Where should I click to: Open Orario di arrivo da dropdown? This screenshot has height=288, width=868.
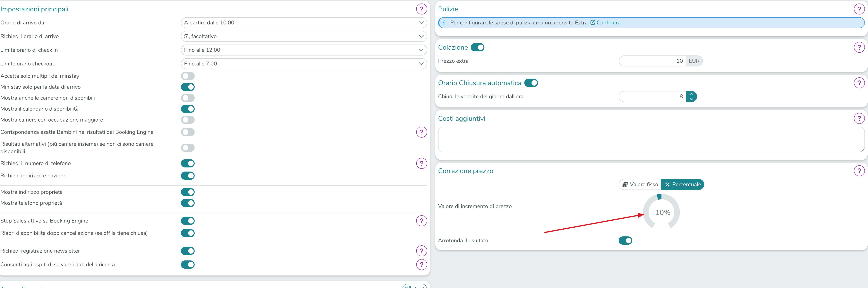(304, 23)
